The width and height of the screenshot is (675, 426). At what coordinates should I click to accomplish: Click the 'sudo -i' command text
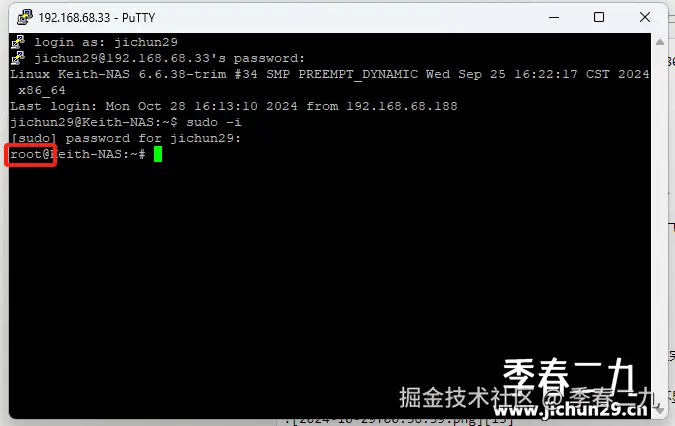tap(214, 122)
